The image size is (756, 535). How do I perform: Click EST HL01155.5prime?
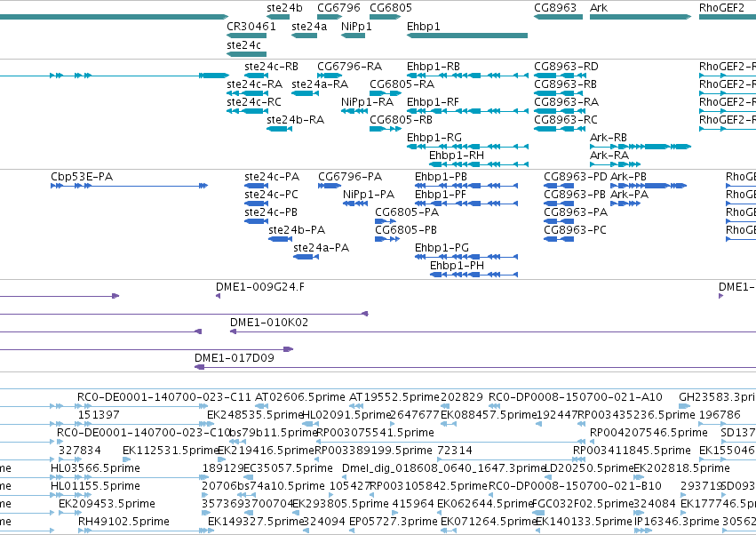[x=95, y=486]
